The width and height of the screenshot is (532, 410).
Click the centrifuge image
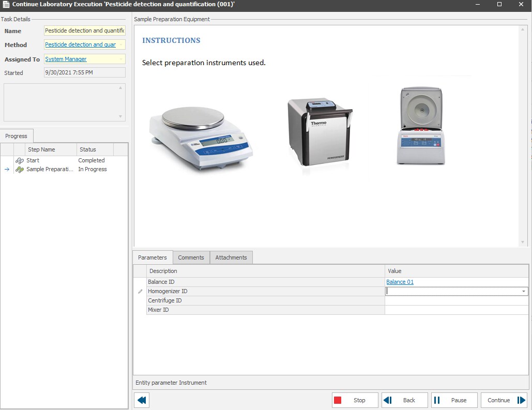click(x=421, y=126)
